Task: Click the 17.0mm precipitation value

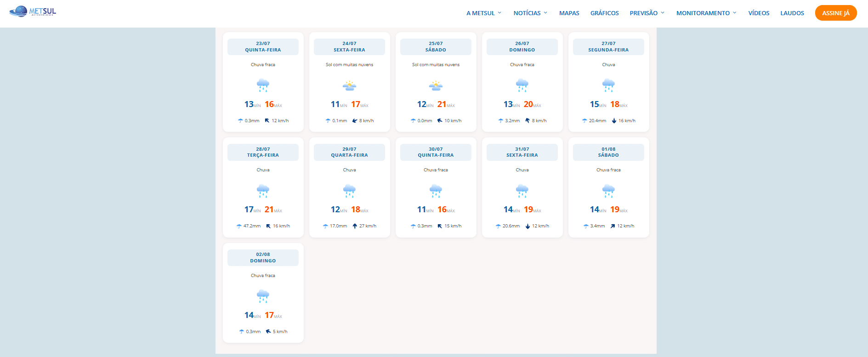Action: 338,226
